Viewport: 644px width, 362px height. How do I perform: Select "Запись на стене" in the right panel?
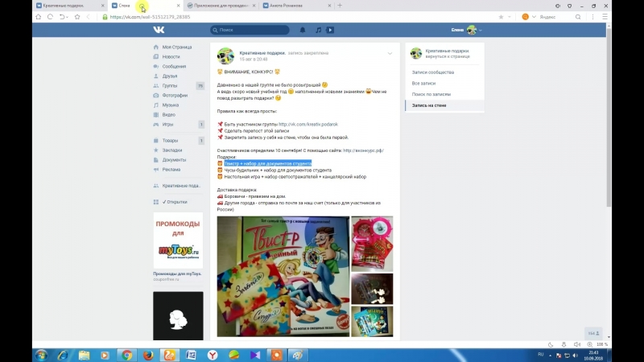(445, 105)
